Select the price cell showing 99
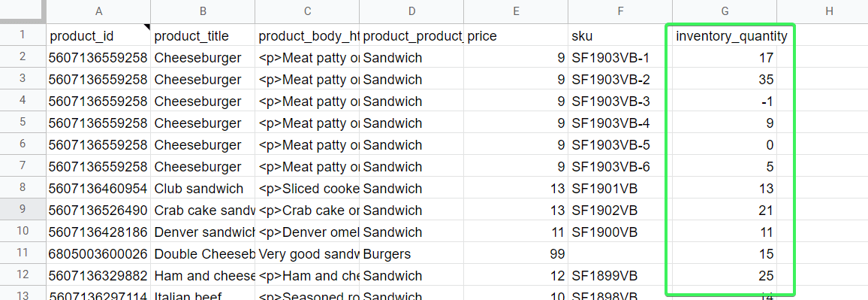The image size is (868, 300). coord(516,254)
